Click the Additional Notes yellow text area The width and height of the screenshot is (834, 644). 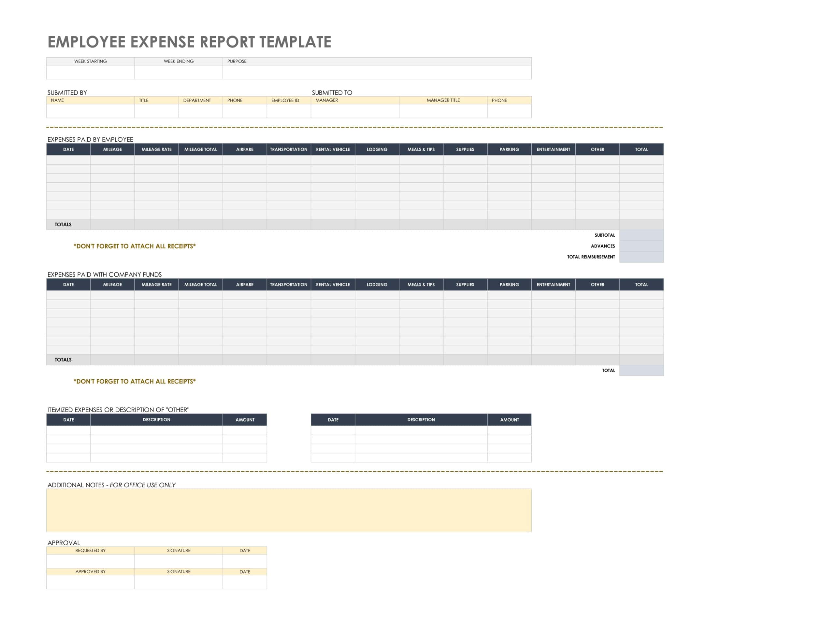point(289,511)
